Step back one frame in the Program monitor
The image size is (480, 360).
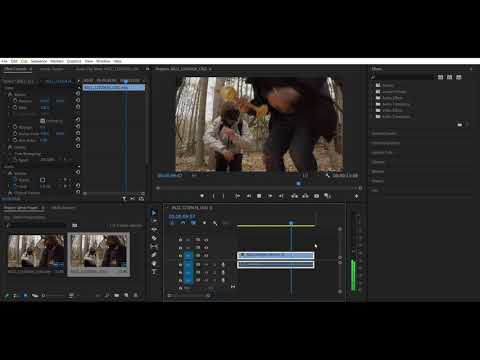click(x=248, y=196)
